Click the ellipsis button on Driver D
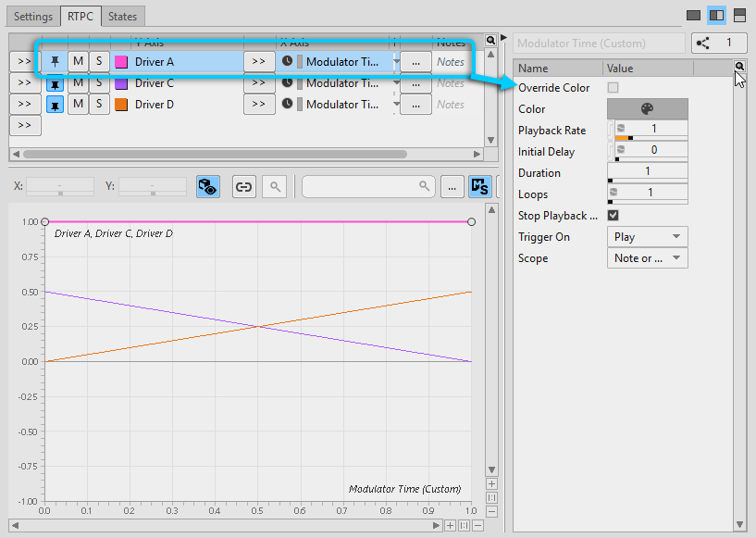The image size is (756, 538). coord(415,105)
